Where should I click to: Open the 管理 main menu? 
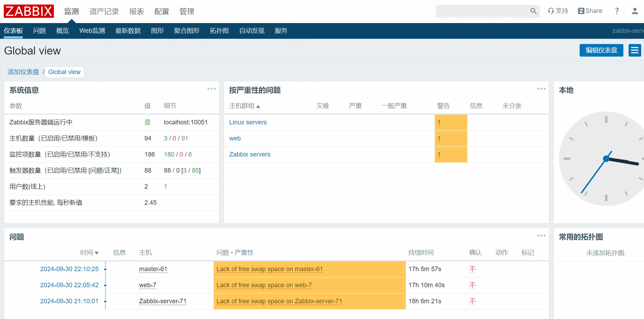[187, 12]
